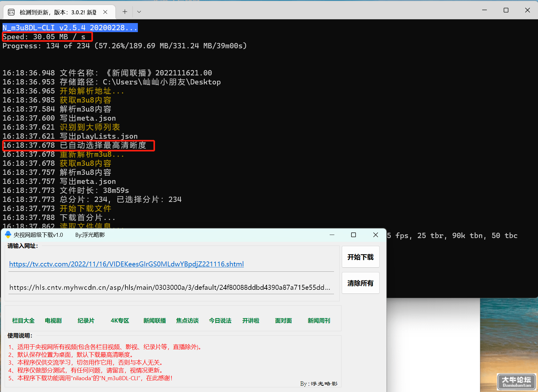Click the 使用说明 heading
The height and width of the screenshot is (392, 538).
click(x=20, y=336)
